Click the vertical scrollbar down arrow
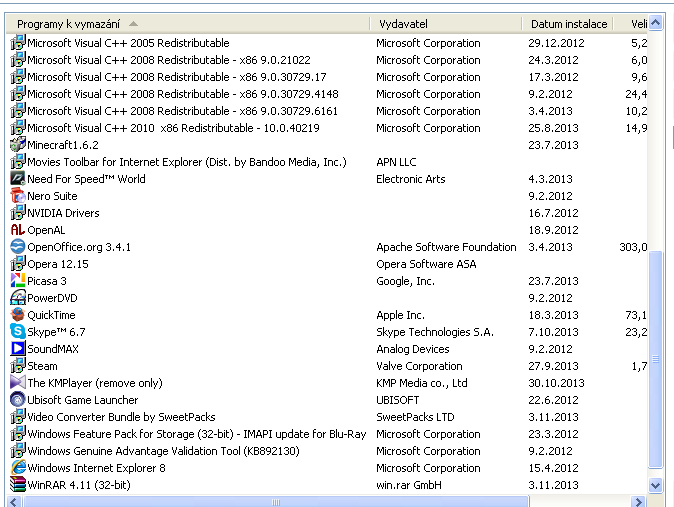Image resolution: width=674 pixels, height=507 pixels. click(x=656, y=485)
